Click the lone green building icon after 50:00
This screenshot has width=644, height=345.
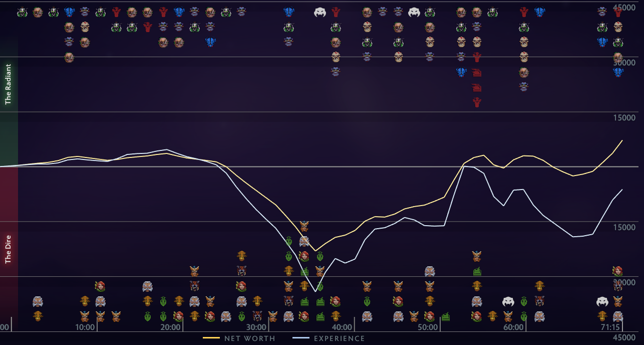click(x=445, y=316)
